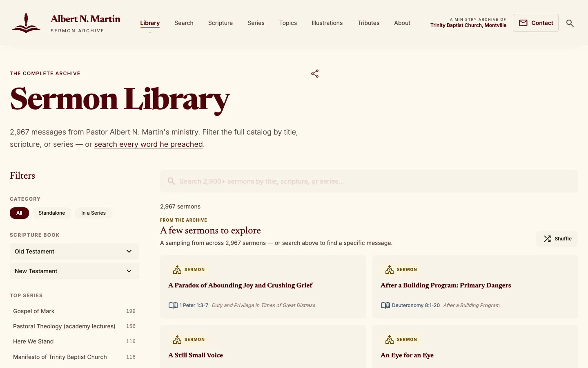Screen dimensions: 588x368
Task: Follow the 'search every word he preached' link
Action: pyautogui.click(x=149, y=144)
